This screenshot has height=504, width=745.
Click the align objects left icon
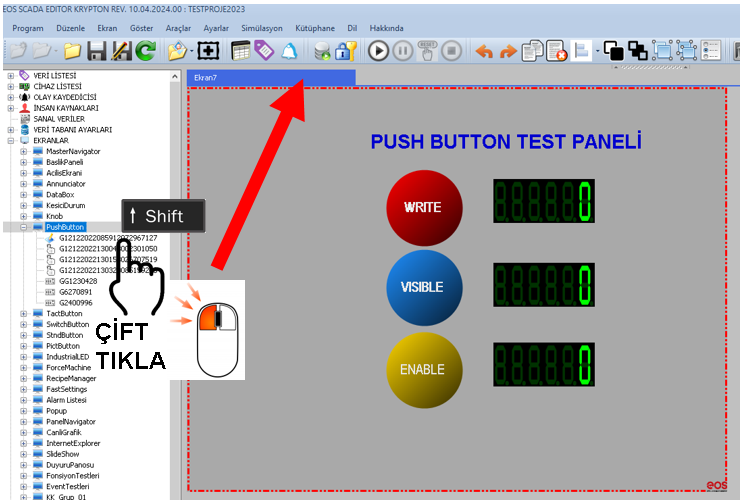click(581, 50)
